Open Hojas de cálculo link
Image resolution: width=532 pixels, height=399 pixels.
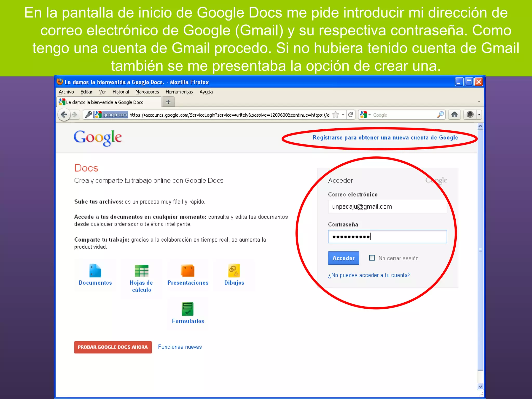(x=142, y=286)
